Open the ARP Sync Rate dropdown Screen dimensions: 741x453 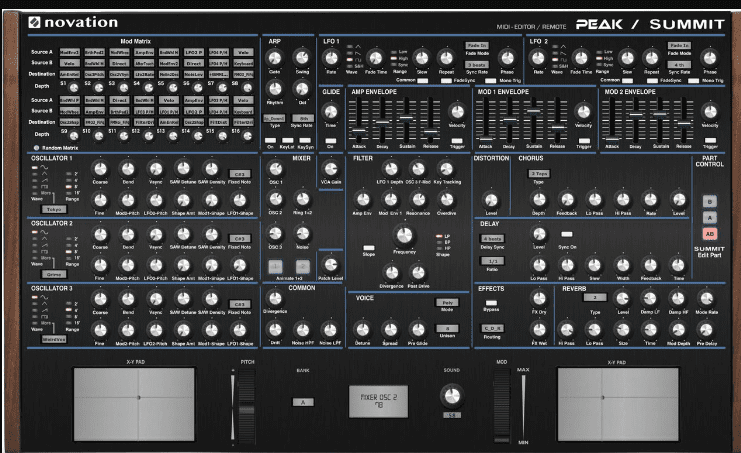(x=302, y=118)
